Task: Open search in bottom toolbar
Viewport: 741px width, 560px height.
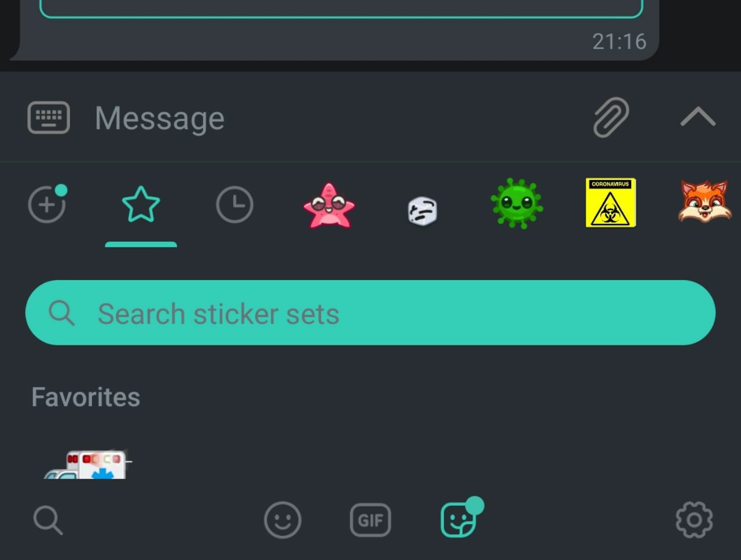Action: point(48,520)
